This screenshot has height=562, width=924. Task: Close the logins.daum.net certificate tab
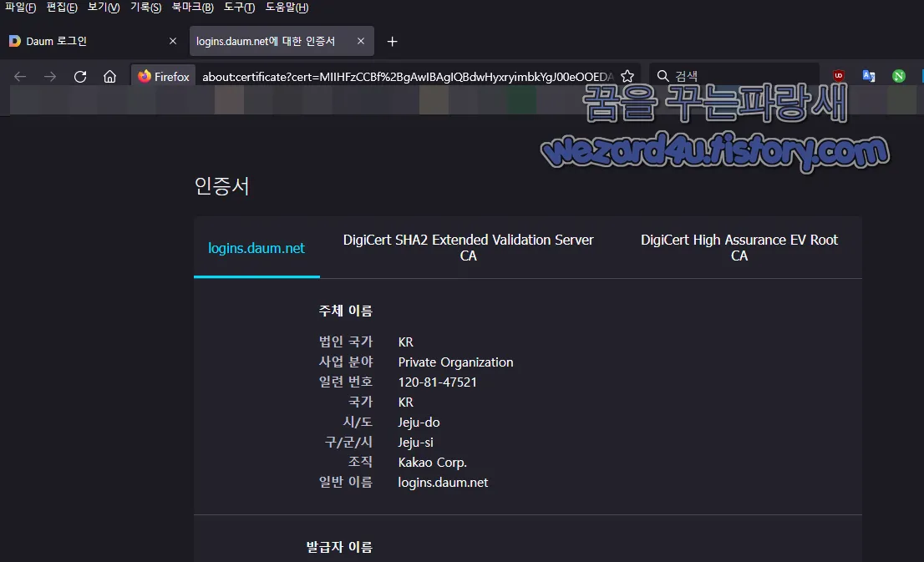[x=361, y=41]
